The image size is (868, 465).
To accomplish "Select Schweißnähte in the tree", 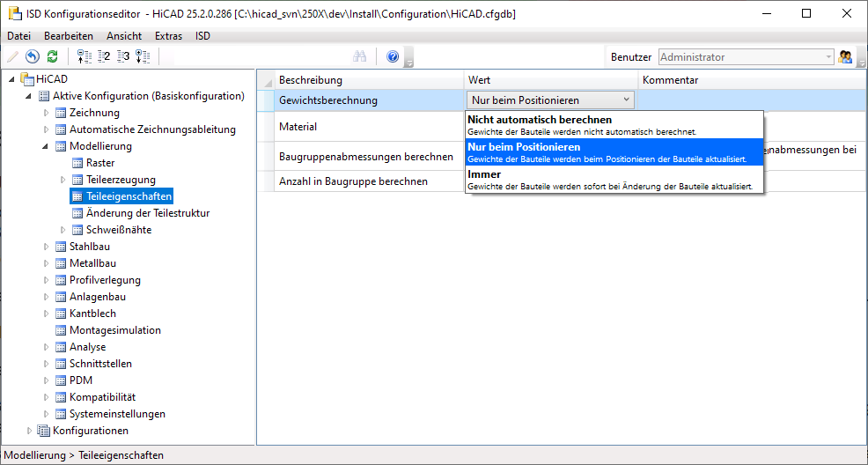I will point(119,230).
